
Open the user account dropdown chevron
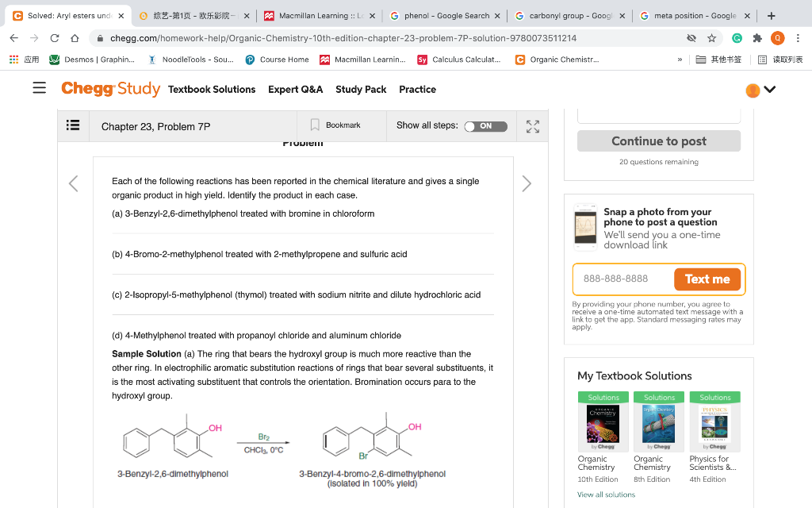[770, 90]
